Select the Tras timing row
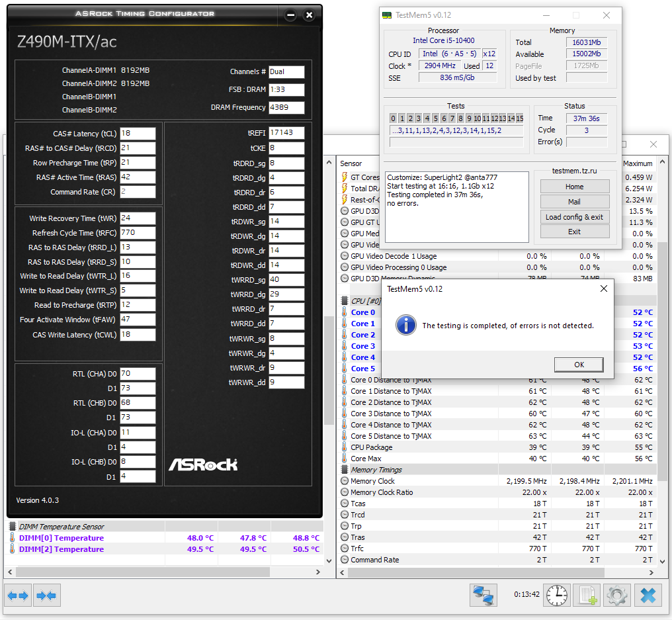Viewport: 672px width, 620px height. [x=497, y=537]
